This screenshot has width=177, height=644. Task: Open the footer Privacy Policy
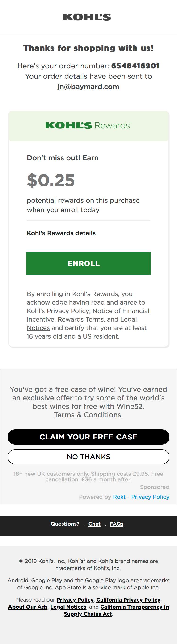(75, 600)
